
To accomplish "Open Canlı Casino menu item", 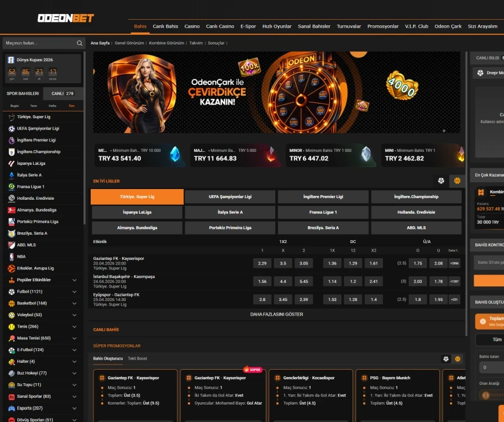I will [x=220, y=26].
